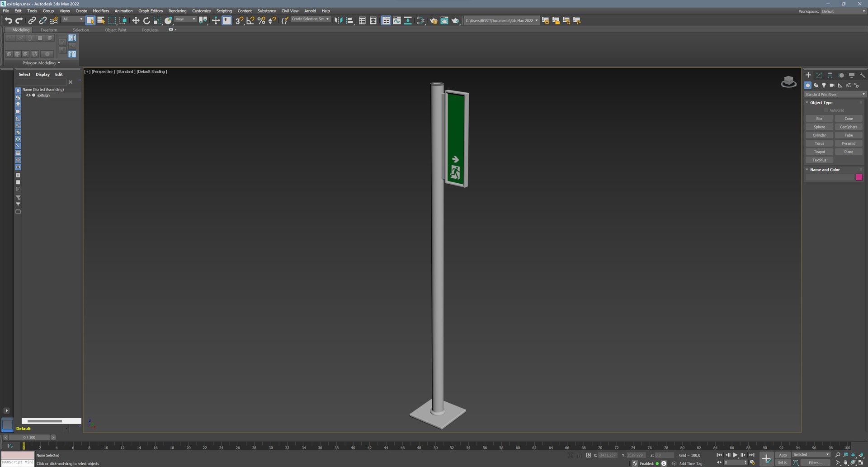This screenshot has width=868, height=467.
Task: Activate the Select and Move tool
Action: (x=136, y=20)
